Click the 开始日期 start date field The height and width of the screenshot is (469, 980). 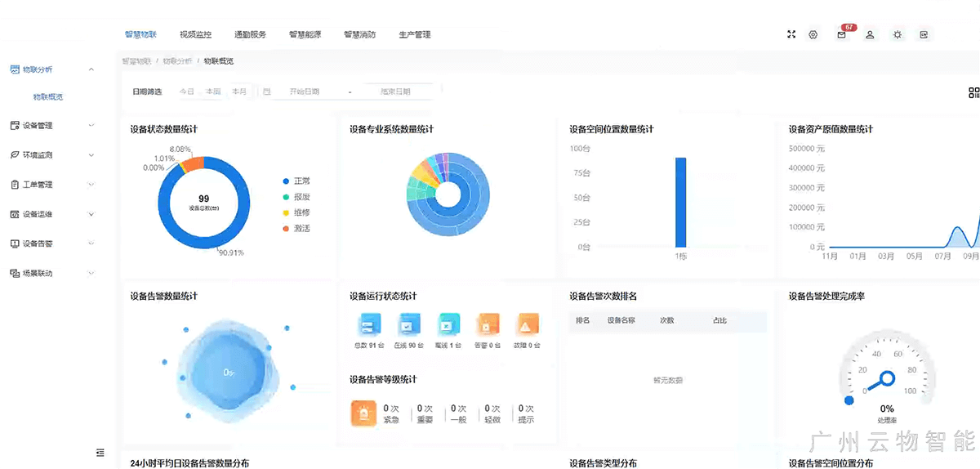[304, 92]
